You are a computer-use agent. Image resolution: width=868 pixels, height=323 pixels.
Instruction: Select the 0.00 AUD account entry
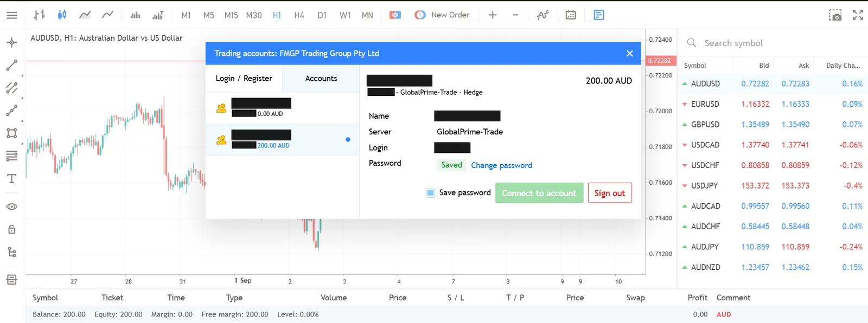coord(282,108)
